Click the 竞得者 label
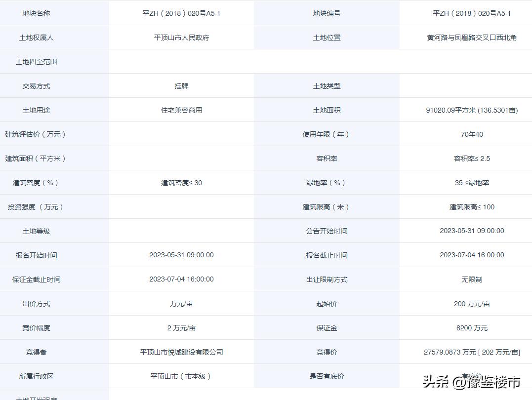The height and width of the screenshot is (400, 532). (36, 352)
